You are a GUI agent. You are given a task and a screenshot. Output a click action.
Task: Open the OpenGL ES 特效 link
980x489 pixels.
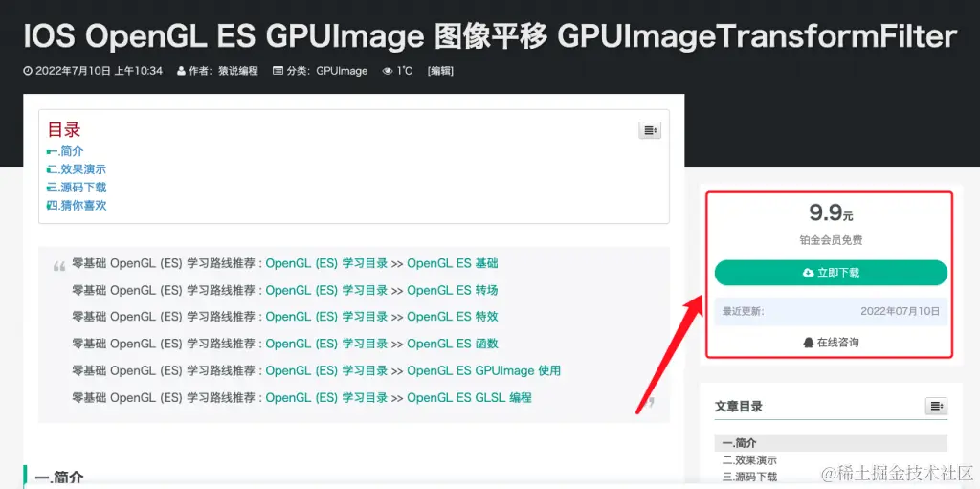pos(453,317)
